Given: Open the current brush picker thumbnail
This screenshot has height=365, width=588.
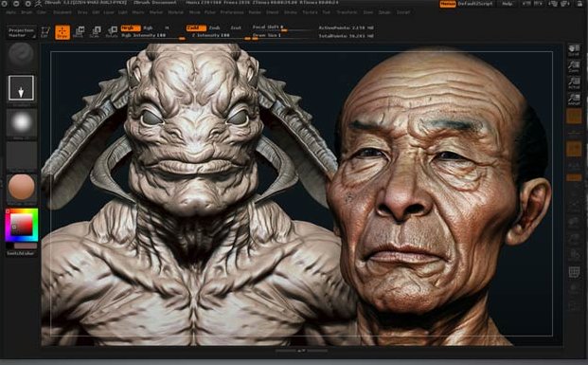Looking at the screenshot, I should (x=22, y=56).
